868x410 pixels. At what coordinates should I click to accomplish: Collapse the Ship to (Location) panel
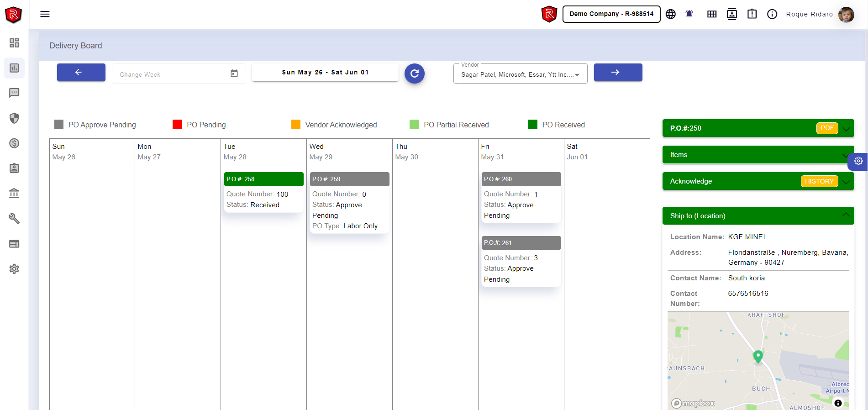[846, 216]
